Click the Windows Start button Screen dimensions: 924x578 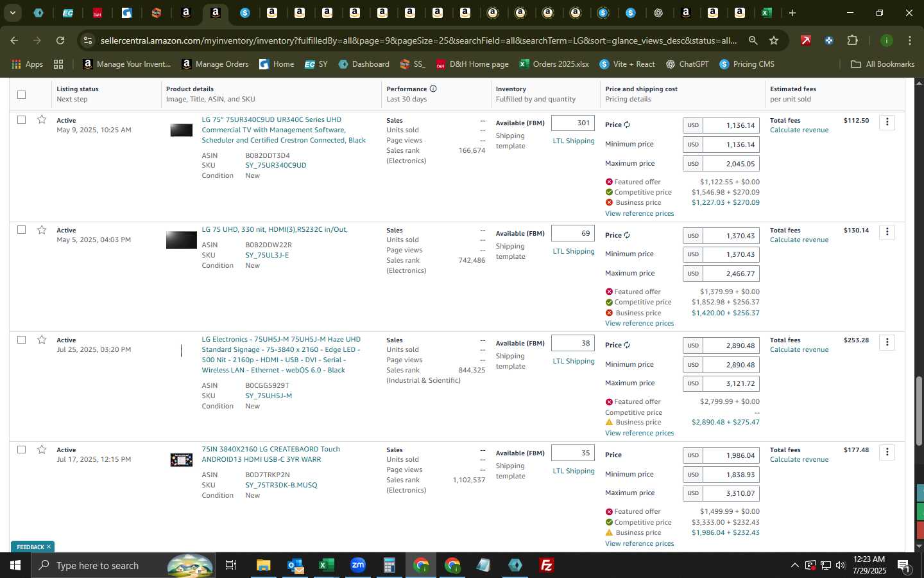(x=15, y=565)
